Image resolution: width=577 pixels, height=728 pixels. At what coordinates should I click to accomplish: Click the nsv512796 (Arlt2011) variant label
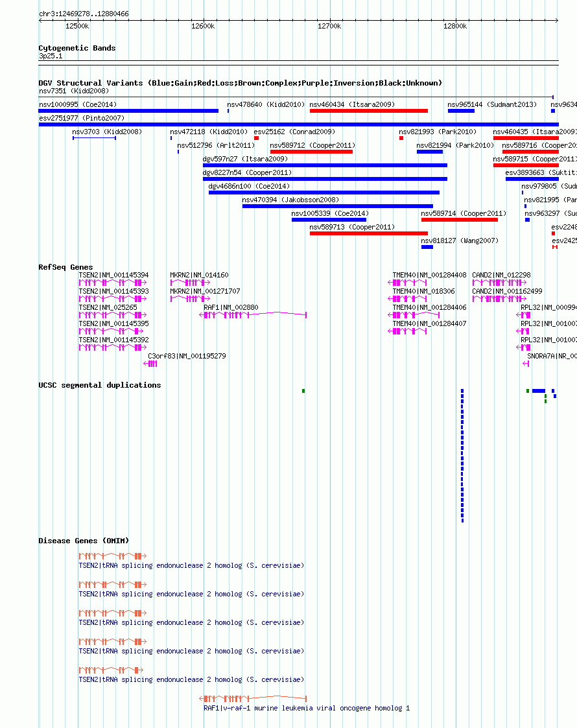[x=217, y=145]
